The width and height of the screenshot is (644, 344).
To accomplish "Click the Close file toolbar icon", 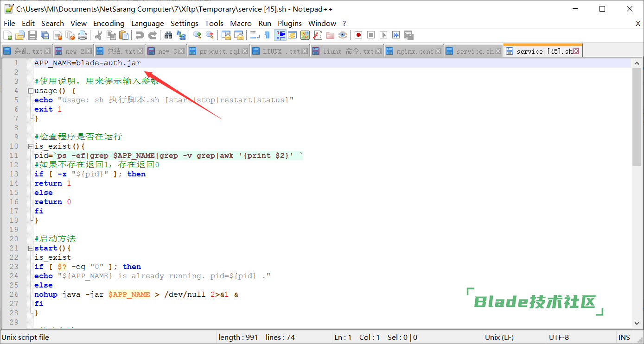I will (x=57, y=35).
